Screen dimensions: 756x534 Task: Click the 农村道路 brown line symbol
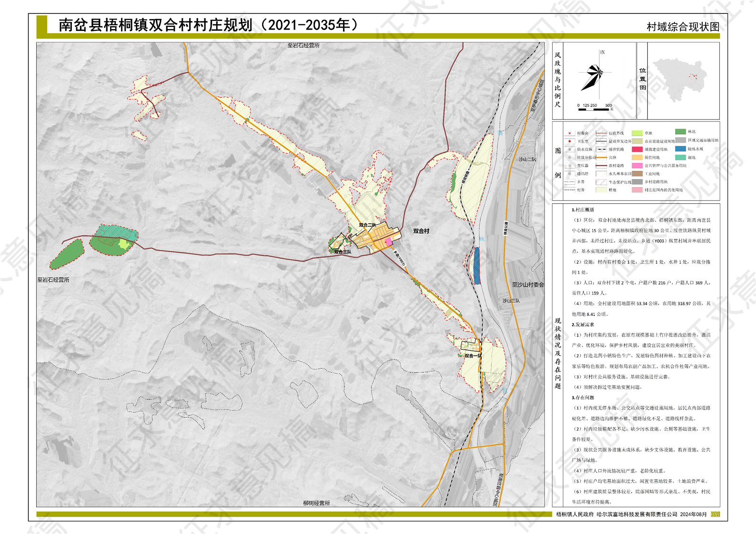[x=601, y=166]
